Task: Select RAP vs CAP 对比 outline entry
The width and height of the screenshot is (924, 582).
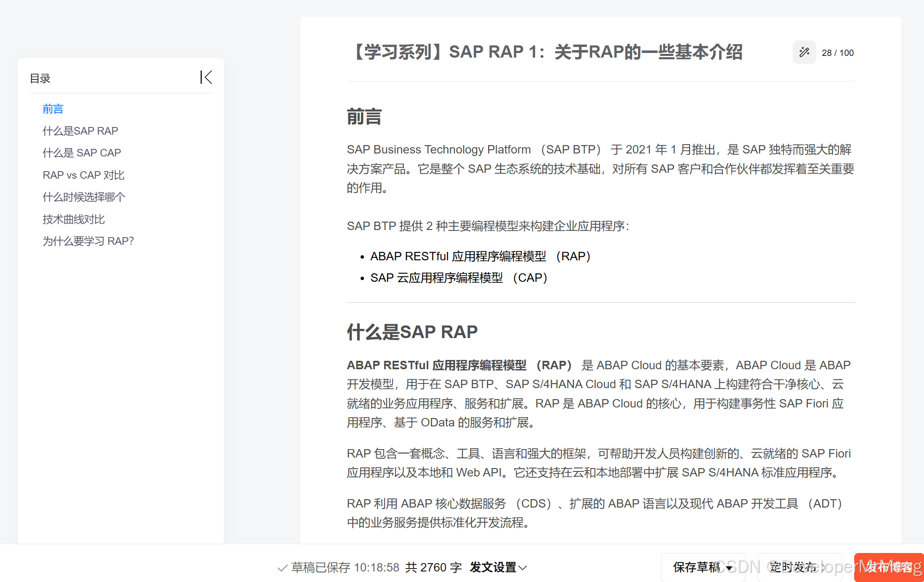Action: (83, 175)
